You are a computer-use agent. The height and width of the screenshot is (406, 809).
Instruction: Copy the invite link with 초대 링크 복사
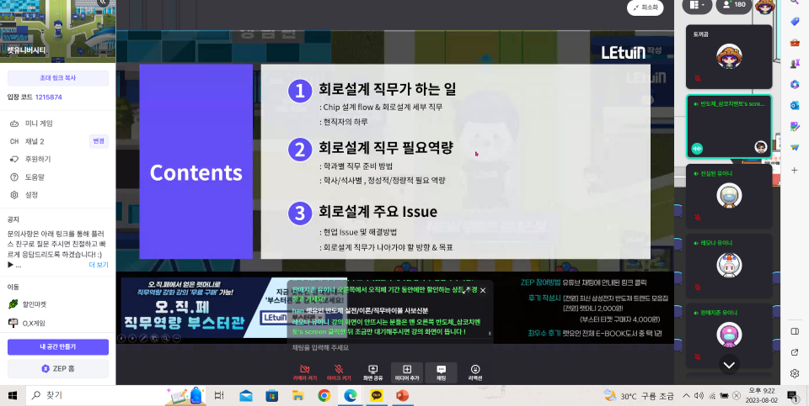[58, 77]
